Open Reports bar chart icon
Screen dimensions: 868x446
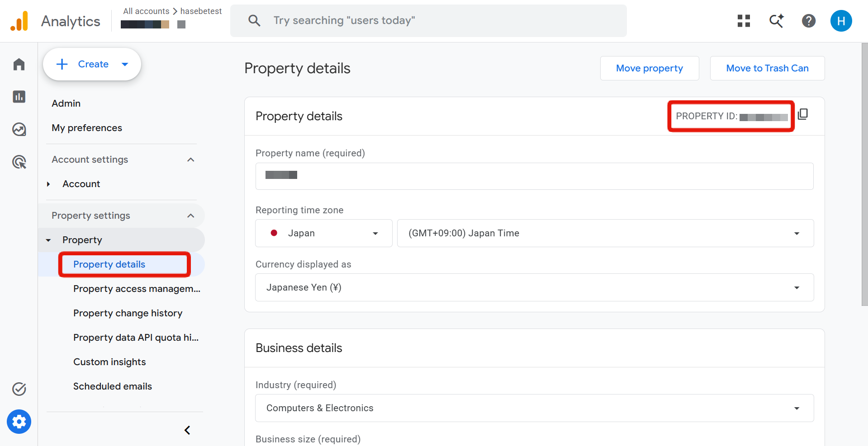pos(19,97)
